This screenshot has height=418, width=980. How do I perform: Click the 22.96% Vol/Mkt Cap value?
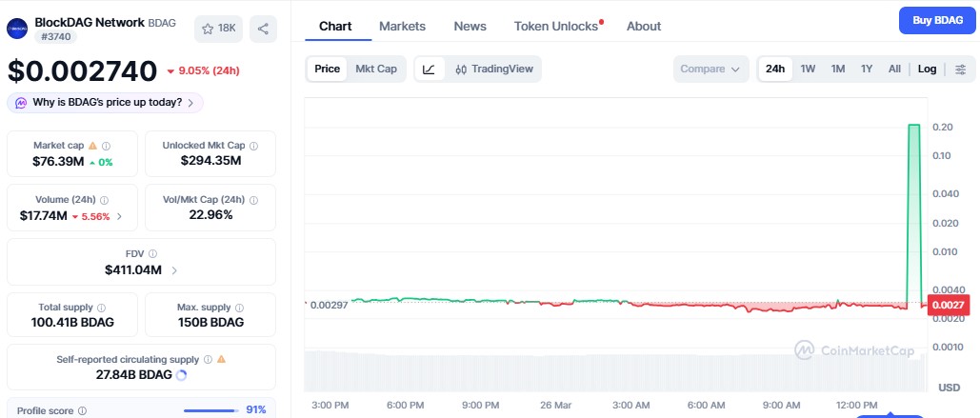[210, 215]
